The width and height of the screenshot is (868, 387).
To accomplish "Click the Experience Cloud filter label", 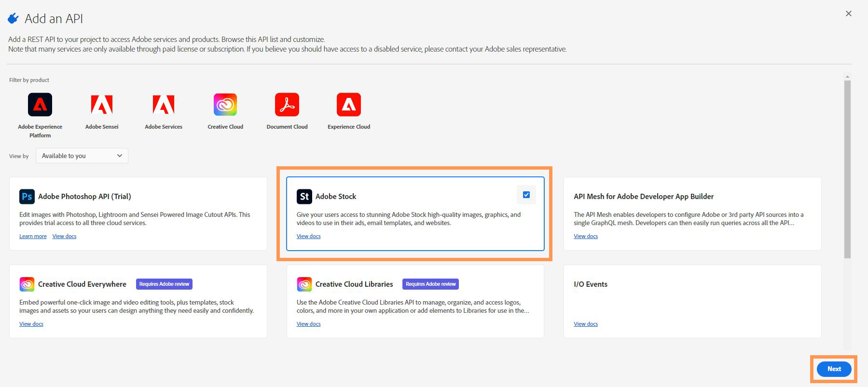I will tap(349, 127).
